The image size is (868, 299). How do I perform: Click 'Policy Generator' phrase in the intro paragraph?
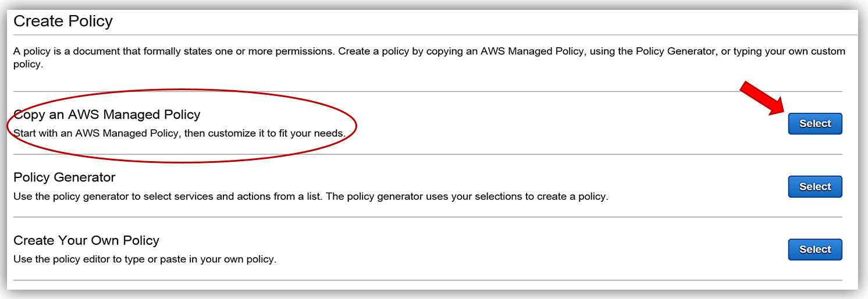tap(674, 51)
